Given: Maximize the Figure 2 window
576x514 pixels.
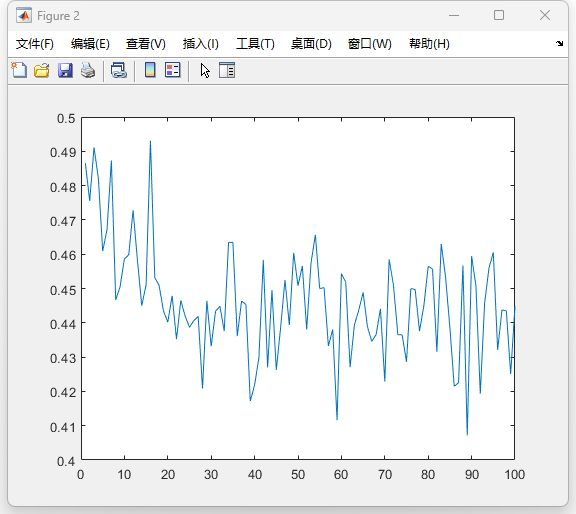Looking at the screenshot, I should tap(499, 15).
